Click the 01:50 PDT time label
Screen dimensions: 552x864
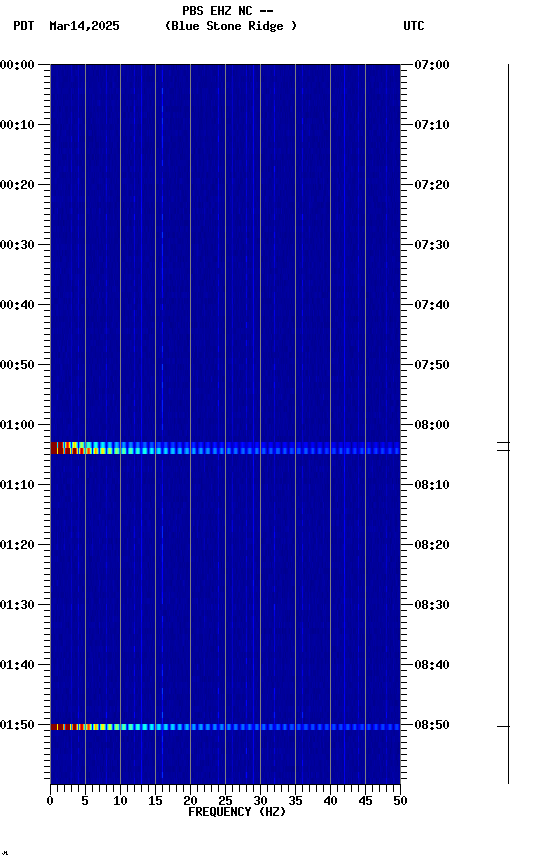point(17,725)
